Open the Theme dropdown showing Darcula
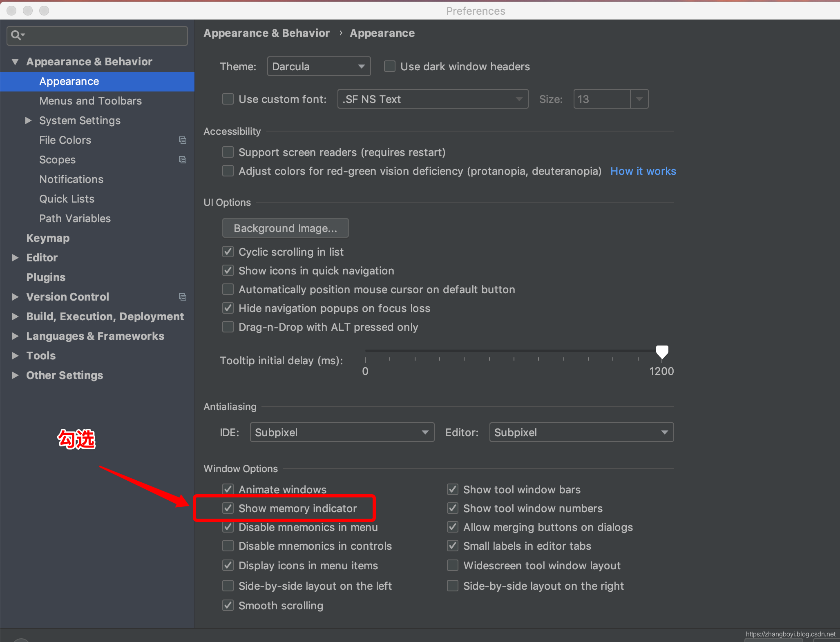840x642 pixels. tap(319, 66)
